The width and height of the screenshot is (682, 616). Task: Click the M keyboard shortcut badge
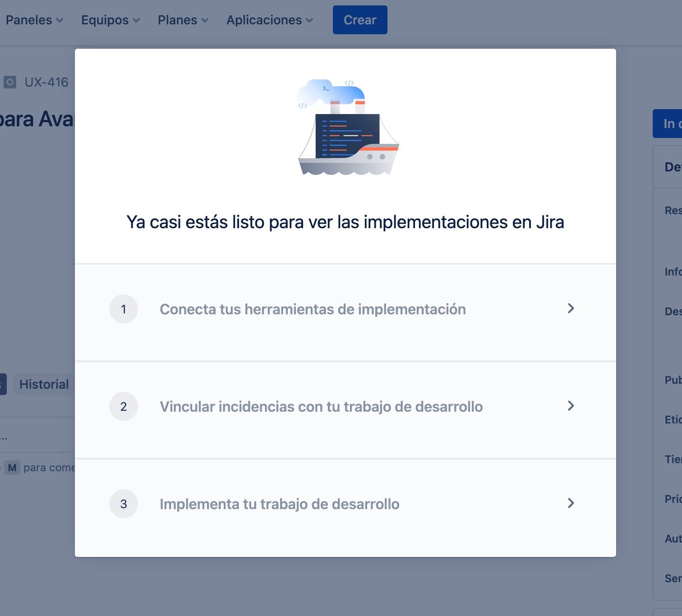12,468
